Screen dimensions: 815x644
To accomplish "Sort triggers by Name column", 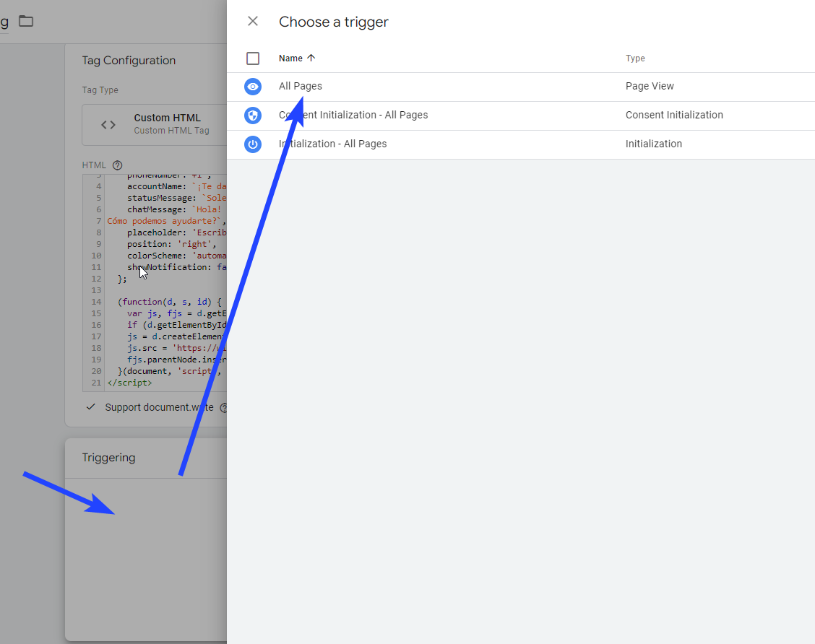I will click(x=290, y=58).
